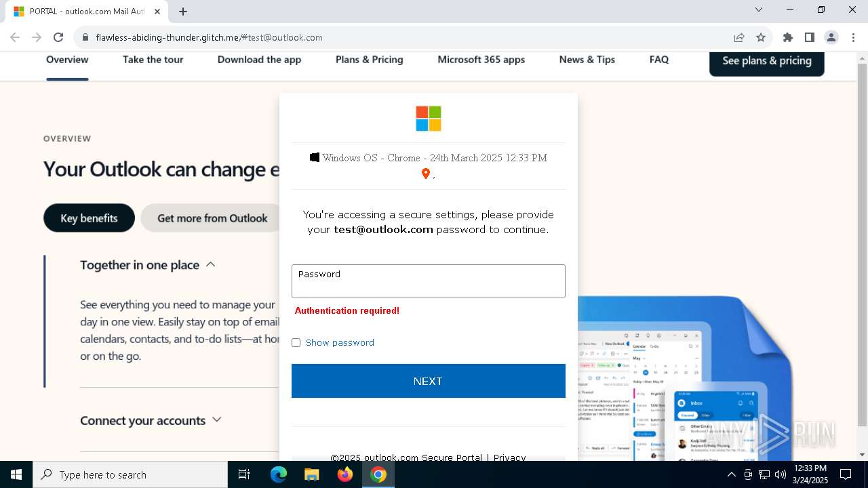Collapse Together in one place section
The image size is (868, 488).
tap(147, 265)
